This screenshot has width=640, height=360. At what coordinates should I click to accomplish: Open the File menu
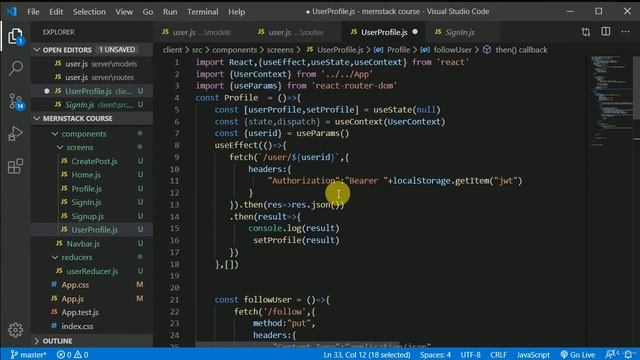click(33, 12)
